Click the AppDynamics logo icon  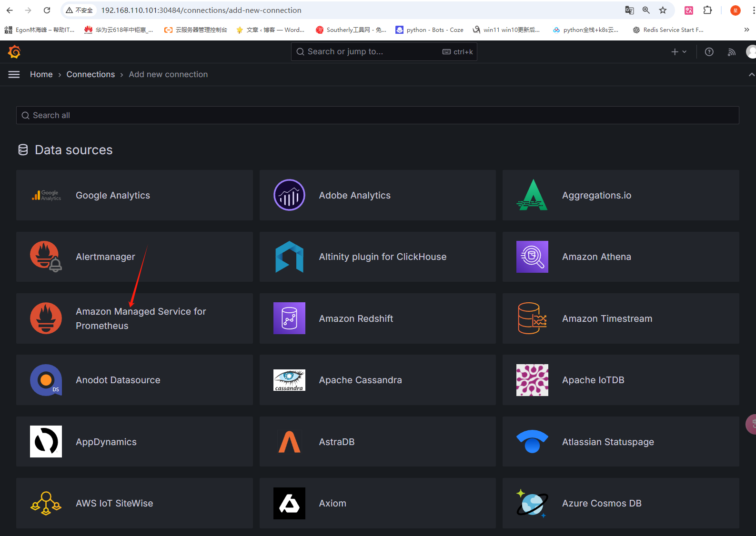(46, 442)
